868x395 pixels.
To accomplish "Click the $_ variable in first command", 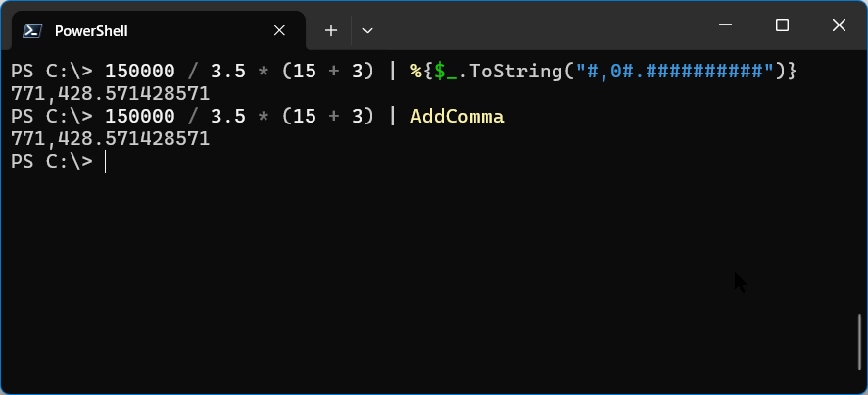I will coord(445,72).
